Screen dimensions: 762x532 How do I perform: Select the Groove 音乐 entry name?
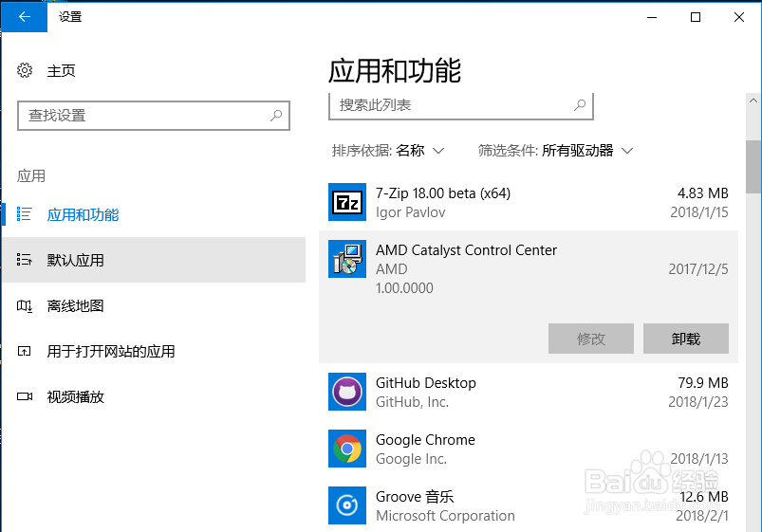[x=415, y=497]
